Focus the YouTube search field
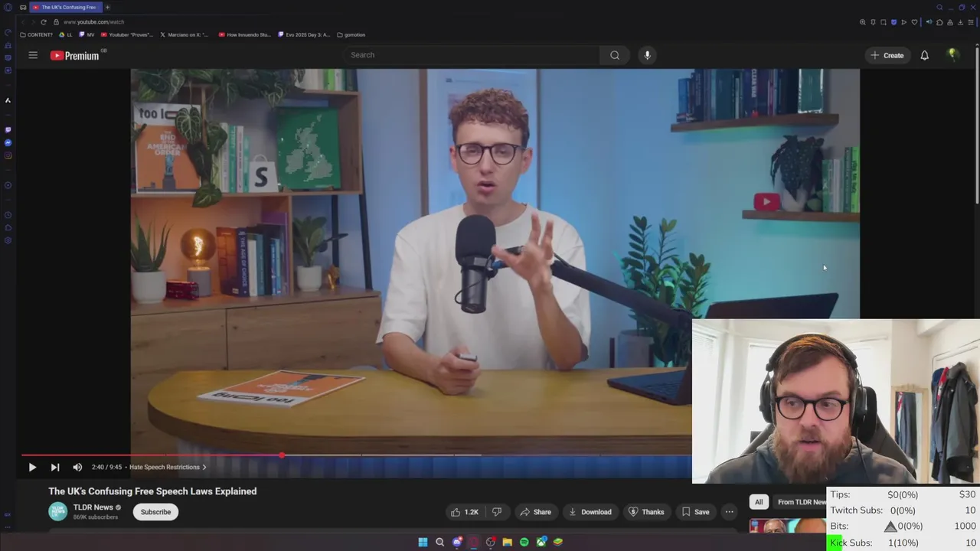This screenshot has height=551, width=980. pyautogui.click(x=471, y=55)
